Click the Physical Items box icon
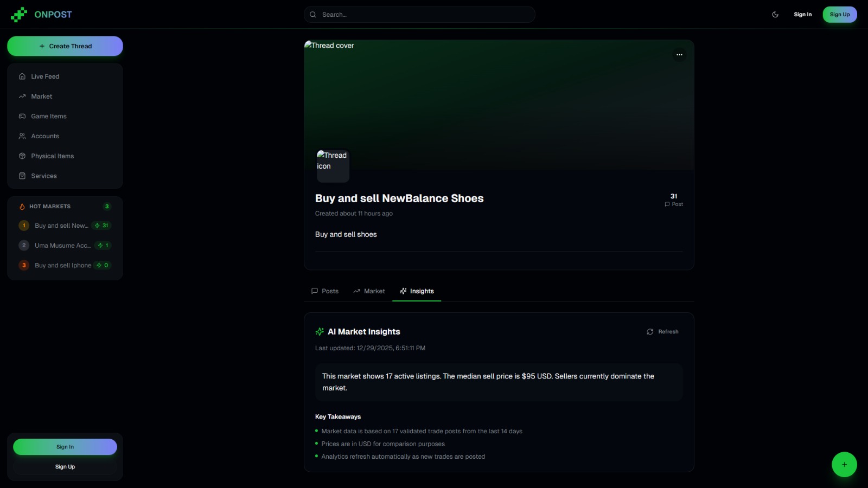This screenshot has width=868, height=488. [x=22, y=156]
